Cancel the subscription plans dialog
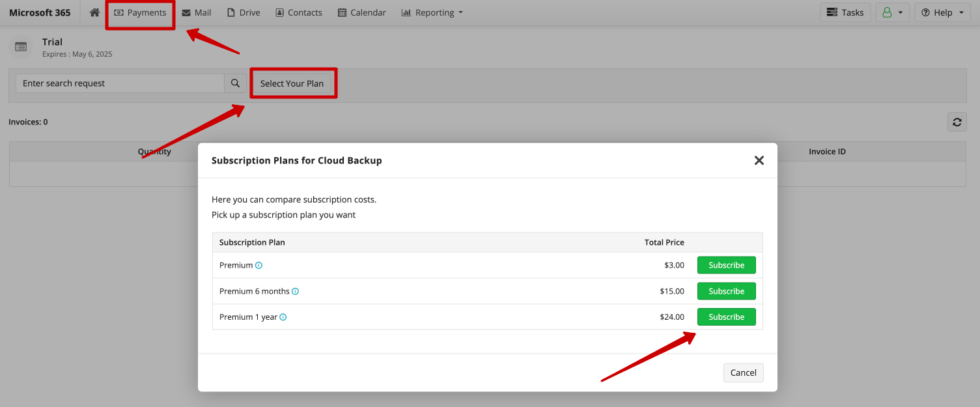This screenshot has width=980, height=407. click(x=743, y=372)
